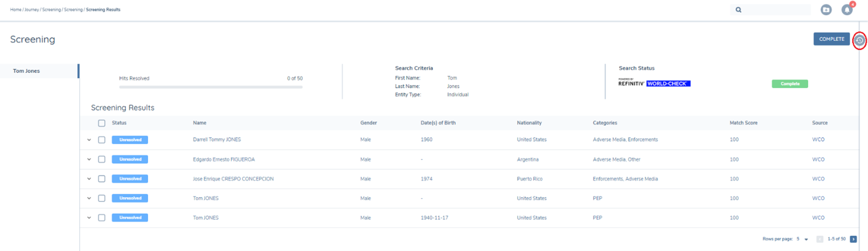Navigate to Journey in breadcrumb
Image resolution: width=868 pixels, height=251 pixels.
[x=32, y=10]
